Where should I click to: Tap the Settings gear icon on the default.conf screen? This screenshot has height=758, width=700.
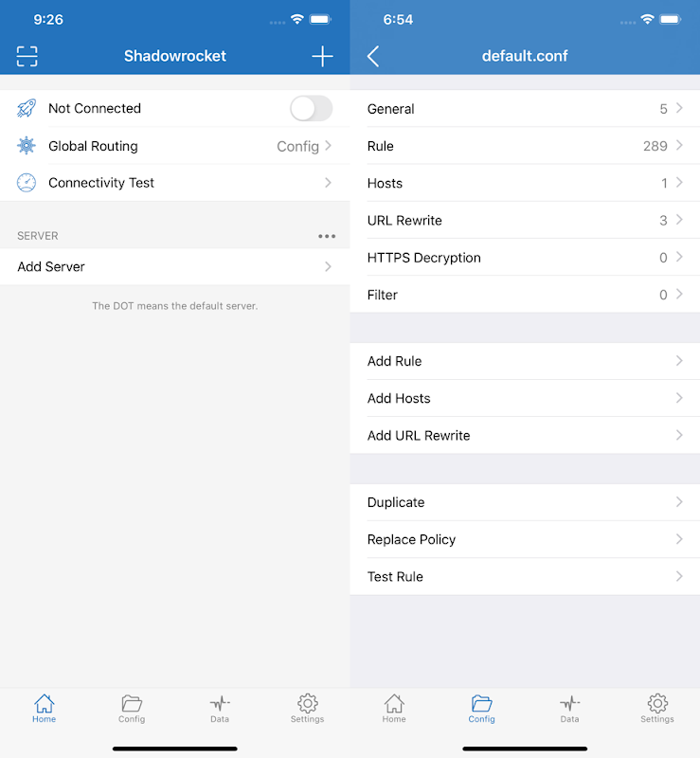[657, 703]
